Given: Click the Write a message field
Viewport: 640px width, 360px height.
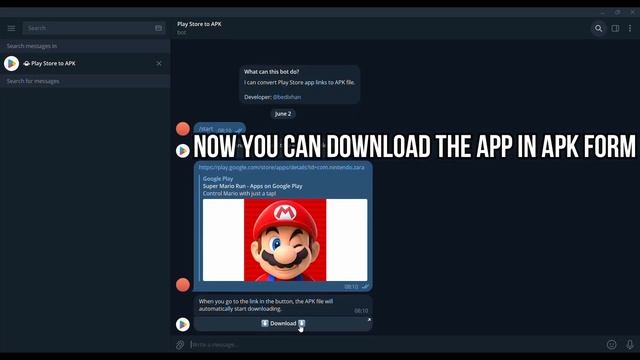Looking at the screenshot, I should (396, 345).
